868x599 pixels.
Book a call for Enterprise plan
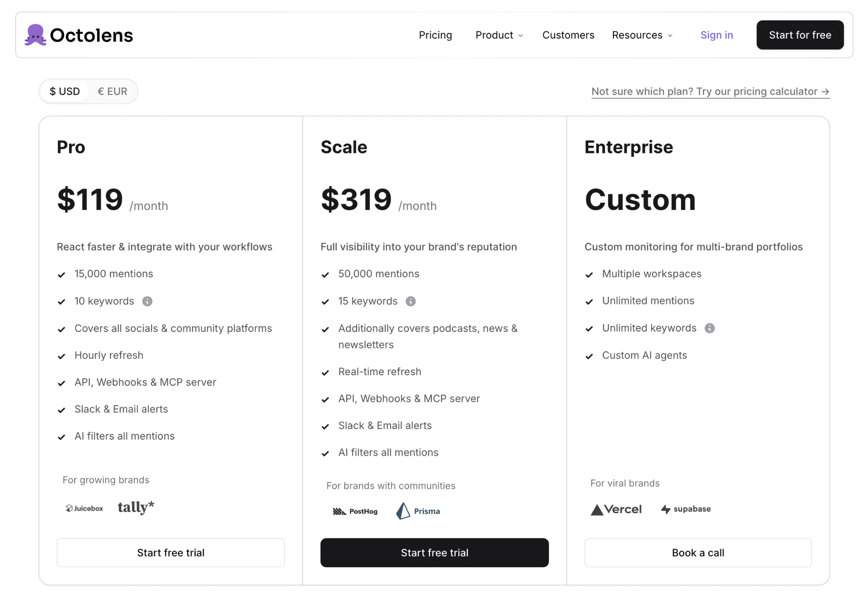tap(698, 552)
